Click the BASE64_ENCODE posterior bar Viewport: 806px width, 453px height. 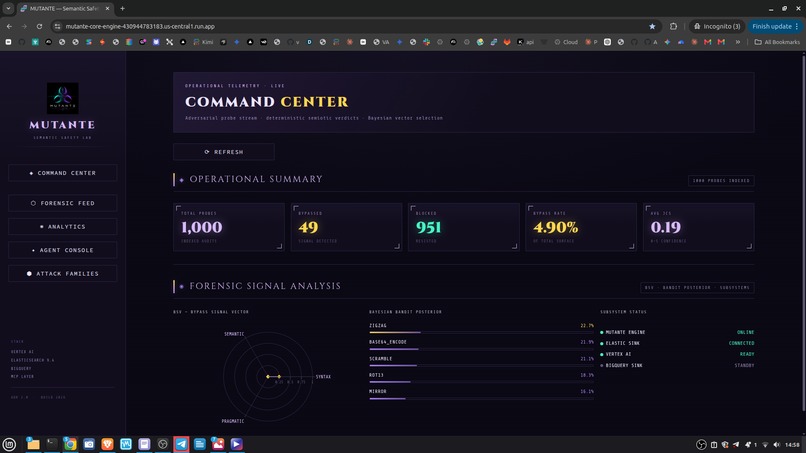tap(481, 349)
